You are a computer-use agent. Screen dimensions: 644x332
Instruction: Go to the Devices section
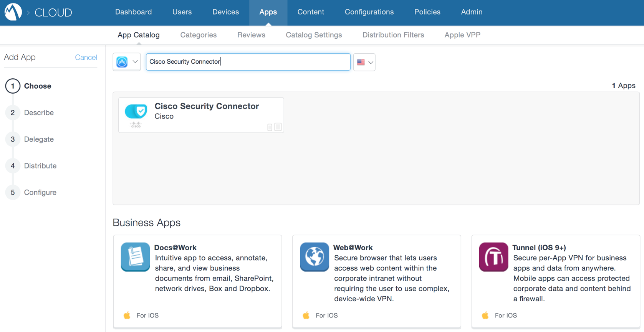[225, 12]
